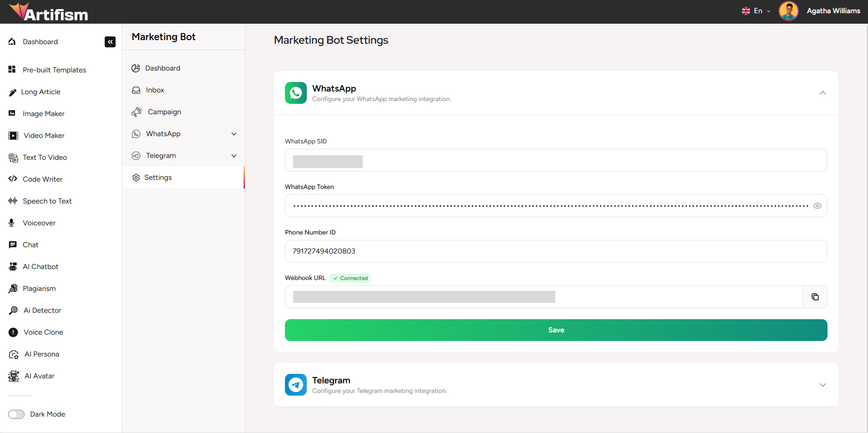Image resolution: width=868 pixels, height=433 pixels.
Task: Collapse the sidebar with the double-arrow button
Action: point(110,42)
